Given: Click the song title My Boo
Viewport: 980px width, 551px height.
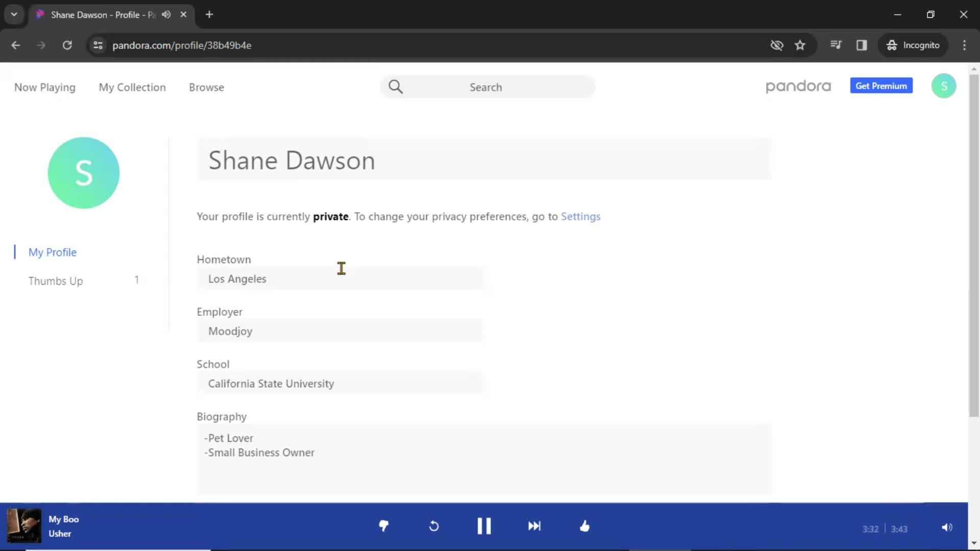Looking at the screenshot, I should (x=64, y=519).
